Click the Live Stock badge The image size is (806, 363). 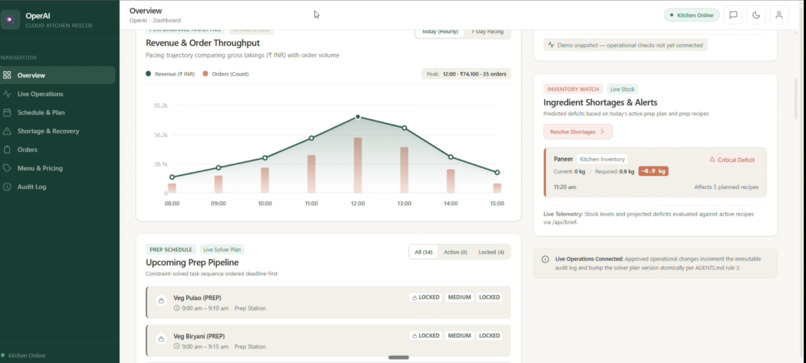pos(622,89)
